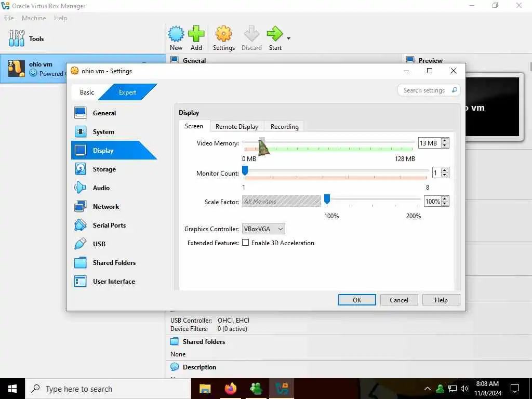This screenshot has height=399, width=532.
Task: Click the Windows Start button
Action: coord(12,389)
